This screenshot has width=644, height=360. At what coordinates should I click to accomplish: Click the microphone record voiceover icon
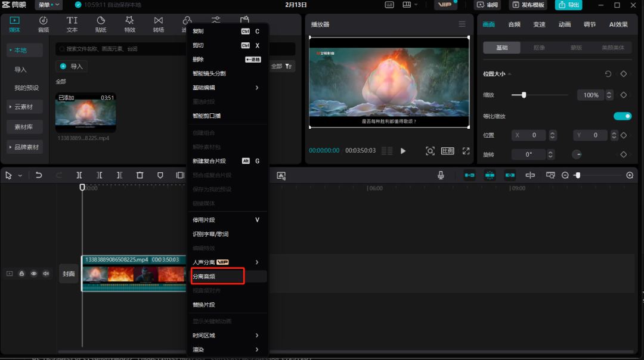(441, 175)
